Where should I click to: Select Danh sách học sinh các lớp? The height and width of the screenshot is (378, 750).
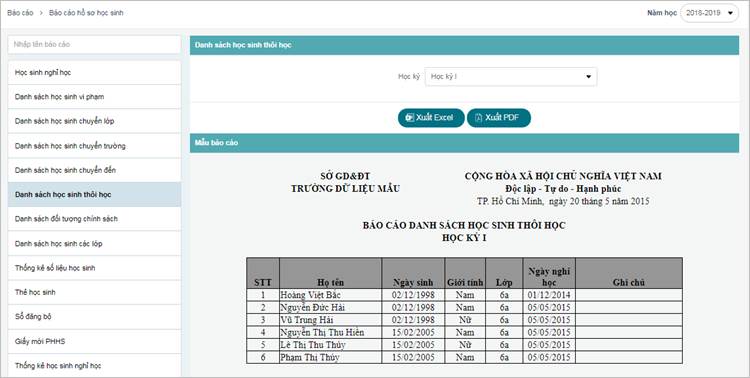94,244
